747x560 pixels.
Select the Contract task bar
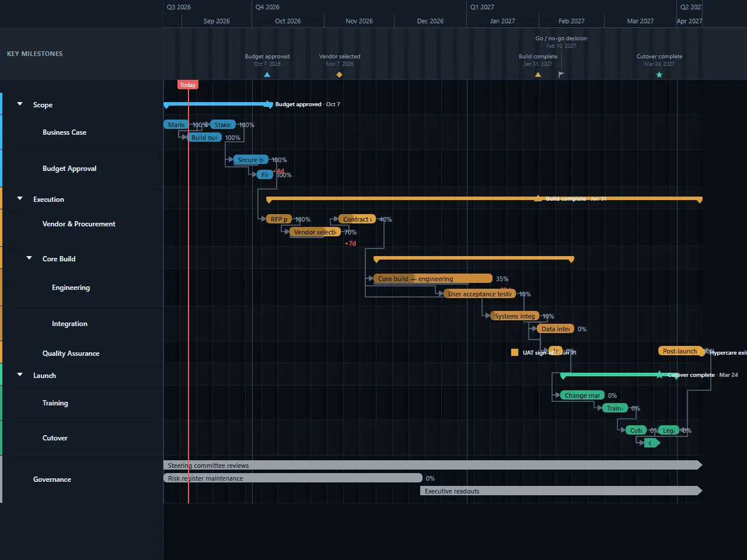(x=357, y=219)
